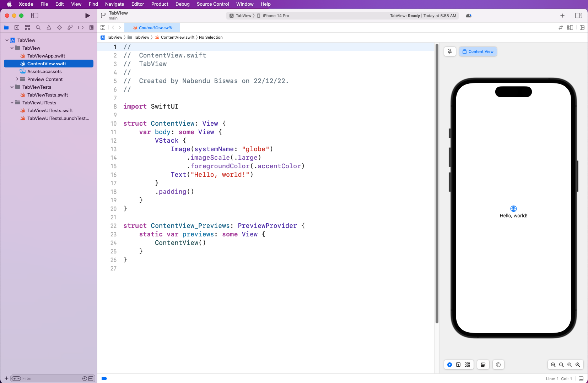Go forward in editor history
Screen dimensions: 588x383
point(120,28)
